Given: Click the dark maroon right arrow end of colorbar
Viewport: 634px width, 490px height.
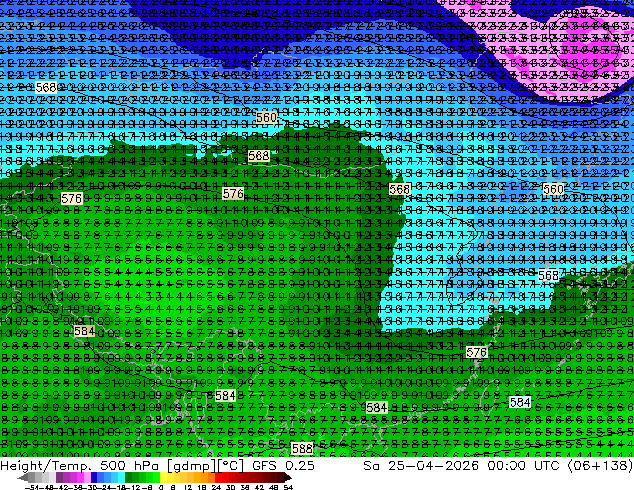Looking at the screenshot, I should pos(288,477).
